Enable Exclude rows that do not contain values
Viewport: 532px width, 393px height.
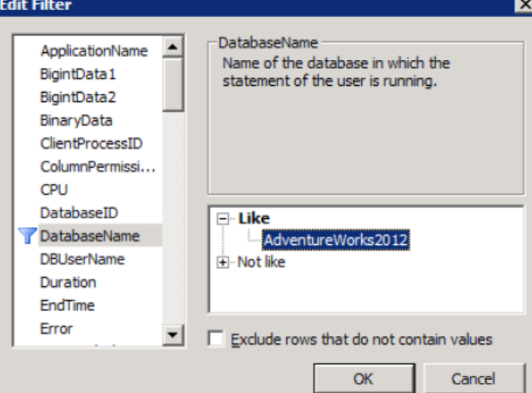(x=216, y=338)
